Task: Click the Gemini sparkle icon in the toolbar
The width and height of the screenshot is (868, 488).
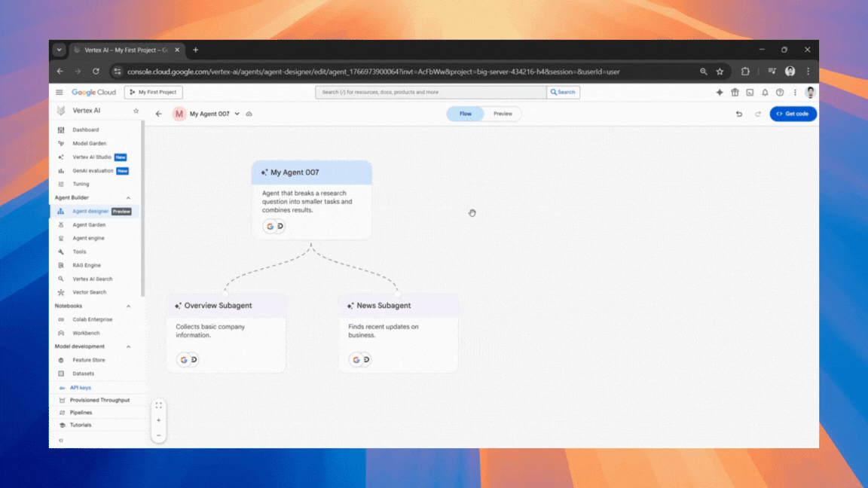Action: [719, 92]
